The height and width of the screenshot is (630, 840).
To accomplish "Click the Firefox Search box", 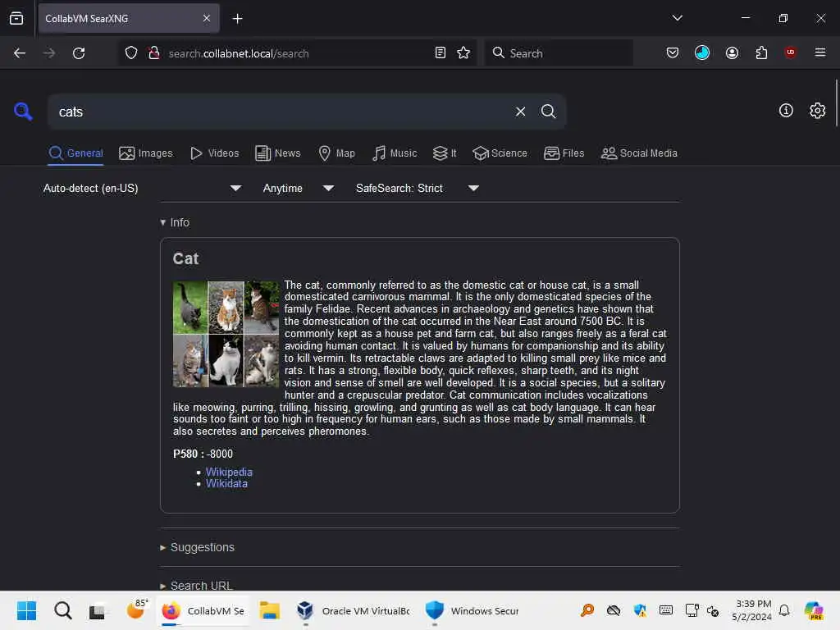I will 558,53.
